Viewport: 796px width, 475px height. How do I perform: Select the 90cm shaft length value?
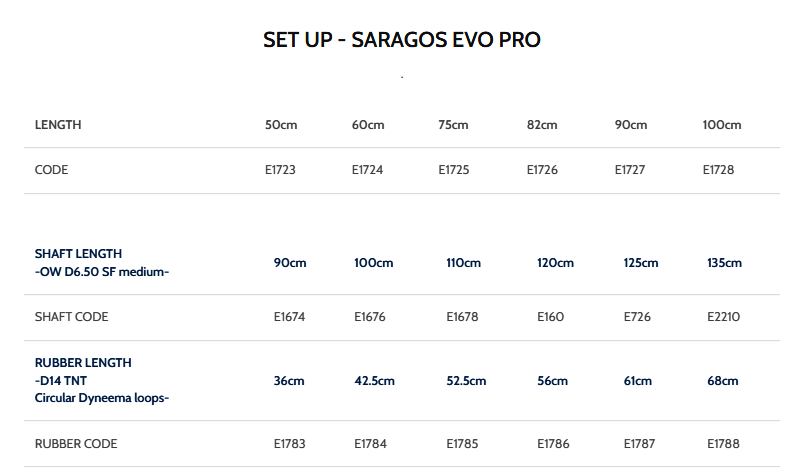tap(290, 263)
